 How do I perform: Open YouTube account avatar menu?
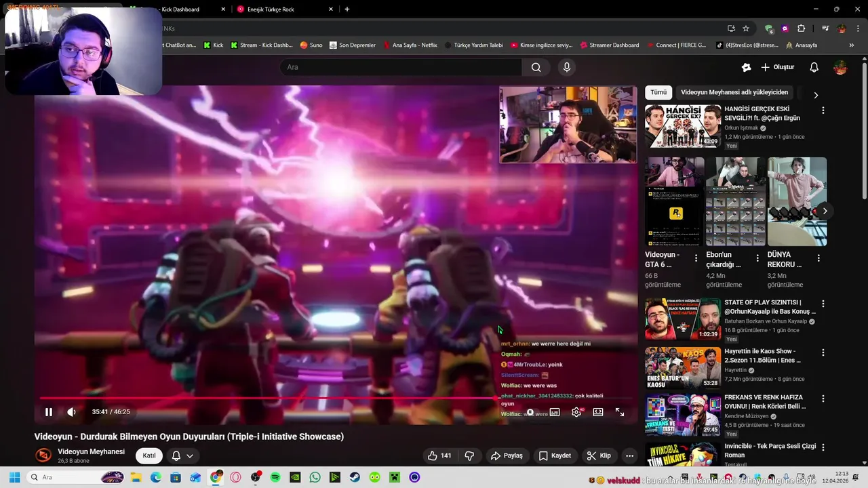pyautogui.click(x=840, y=67)
